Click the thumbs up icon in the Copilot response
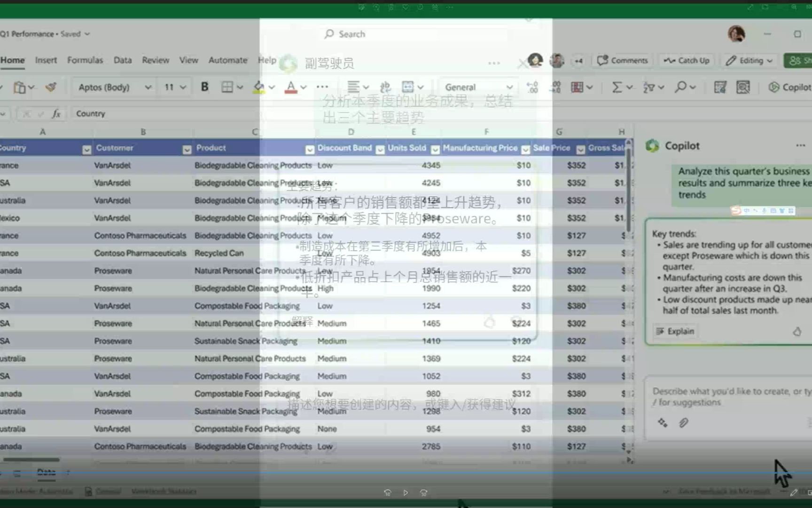This screenshot has width=812, height=508. coord(797,332)
